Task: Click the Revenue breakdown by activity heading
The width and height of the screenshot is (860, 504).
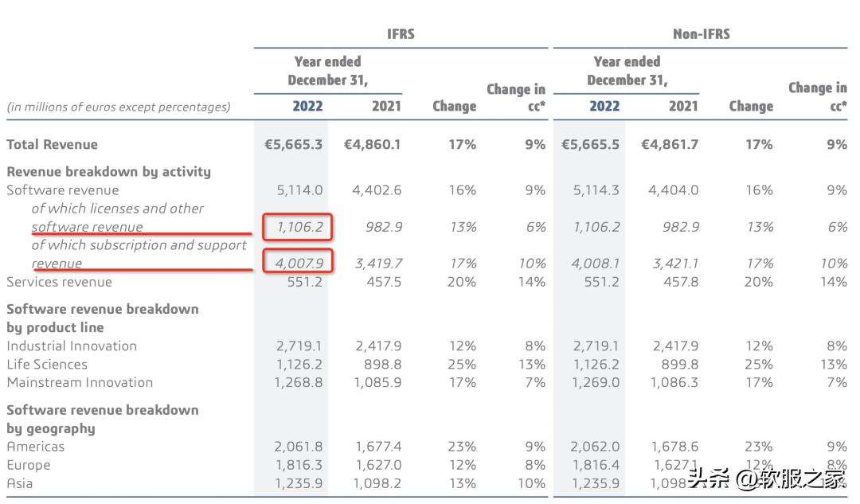Action: point(109,172)
